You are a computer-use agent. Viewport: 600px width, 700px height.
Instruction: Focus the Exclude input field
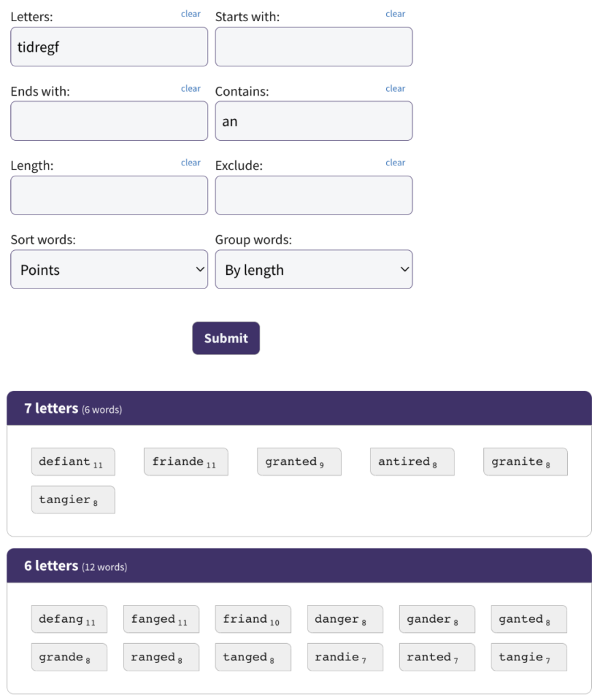click(x=314, y=195)
